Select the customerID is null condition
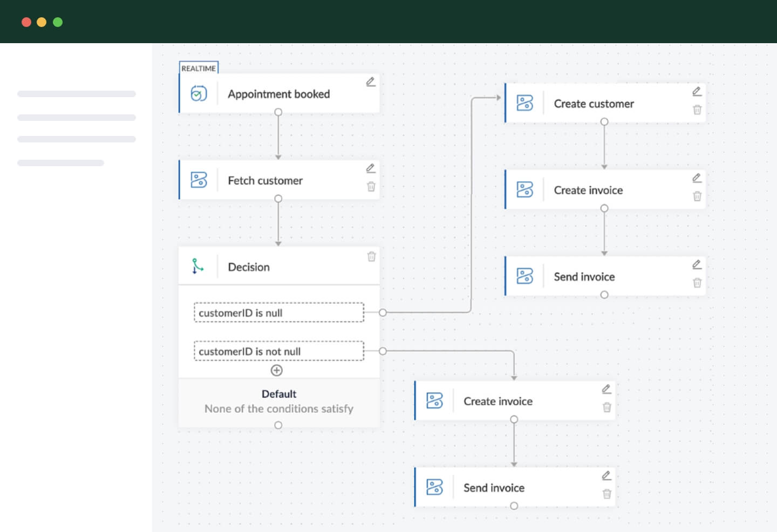The width and height of the screenshot is (777, 532). 278,313
